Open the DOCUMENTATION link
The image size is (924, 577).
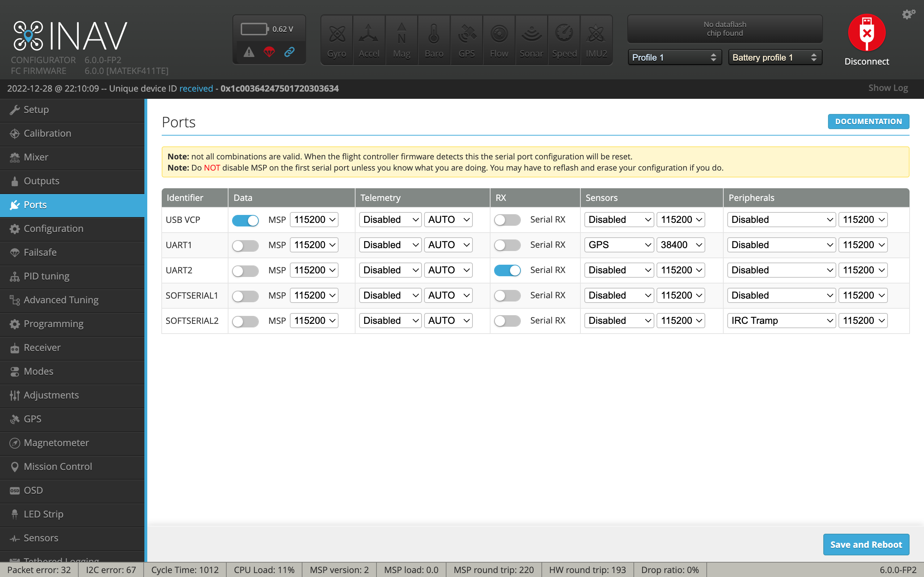click(868, 122)
